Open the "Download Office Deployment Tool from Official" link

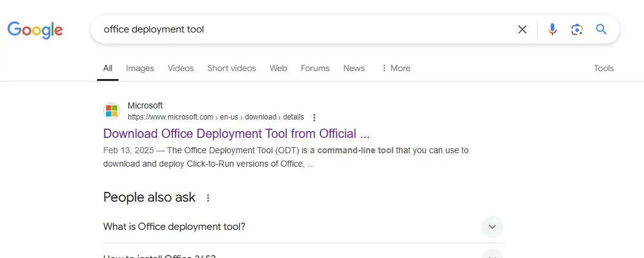[236, 134]
